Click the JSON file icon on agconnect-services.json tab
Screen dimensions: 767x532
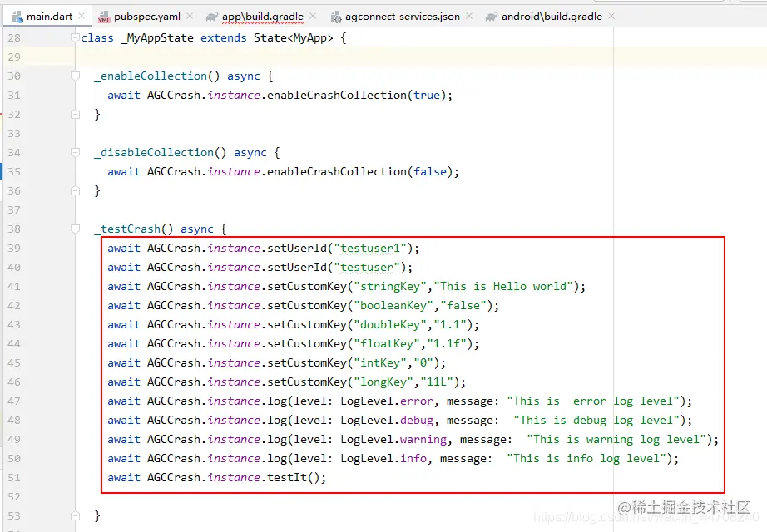(335, 17)
